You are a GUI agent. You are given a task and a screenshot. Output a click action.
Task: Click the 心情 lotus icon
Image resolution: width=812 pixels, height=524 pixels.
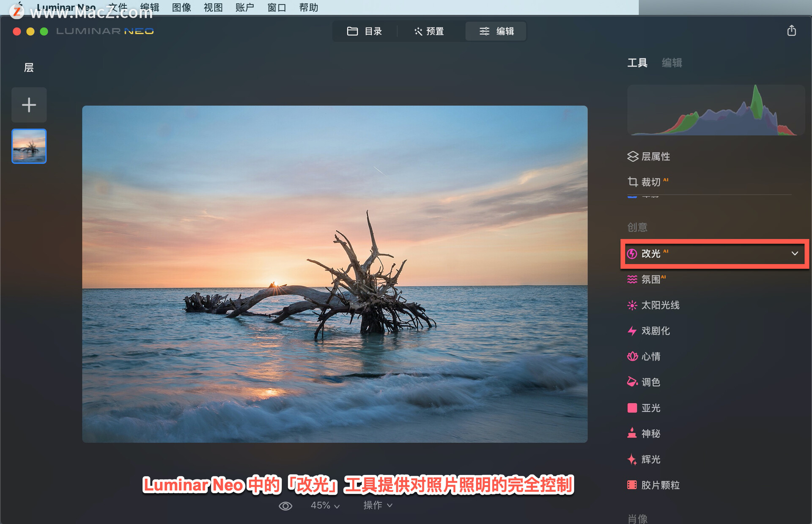click(x=632, y=356)
